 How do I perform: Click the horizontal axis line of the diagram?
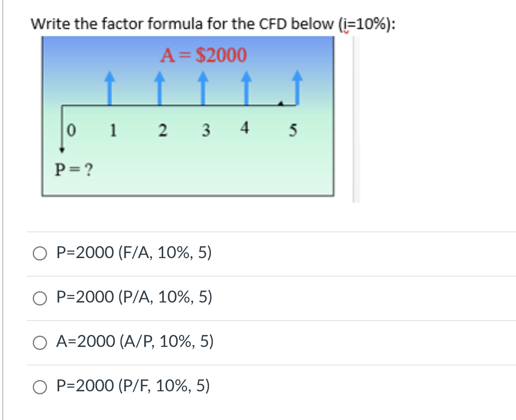click(185, 105)
